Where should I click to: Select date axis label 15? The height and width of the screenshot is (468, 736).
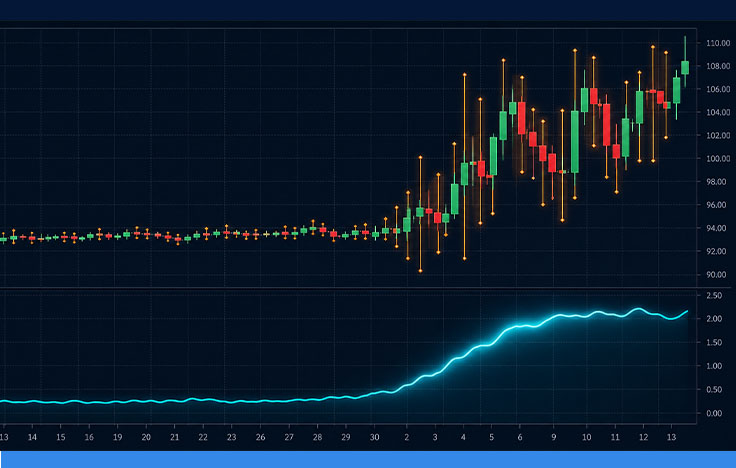point(61,437)
